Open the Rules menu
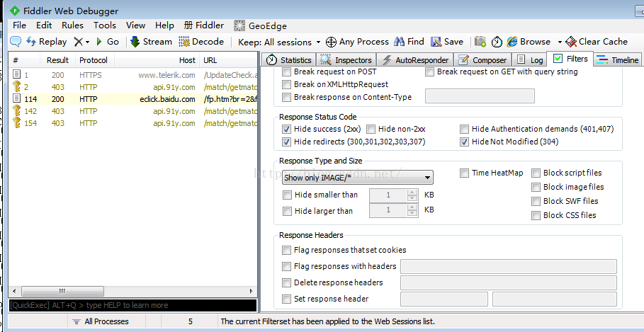 click(x=73, y=25)
